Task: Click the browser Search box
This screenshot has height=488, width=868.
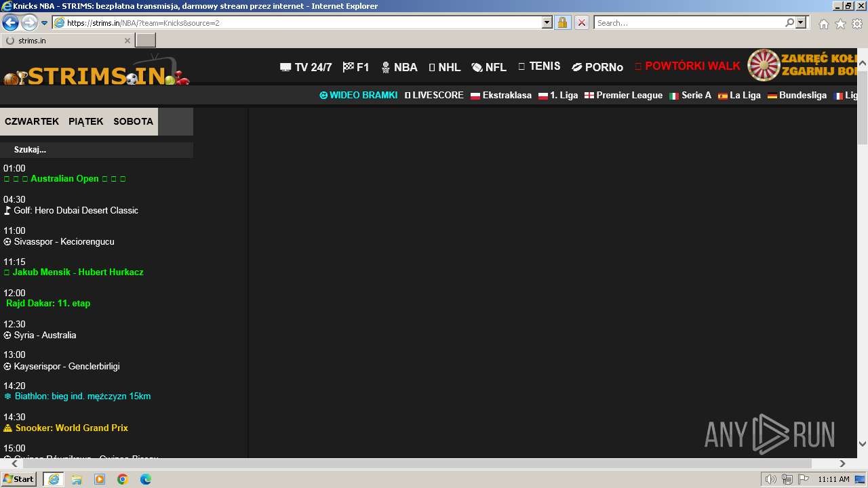Action: (688, 22)
